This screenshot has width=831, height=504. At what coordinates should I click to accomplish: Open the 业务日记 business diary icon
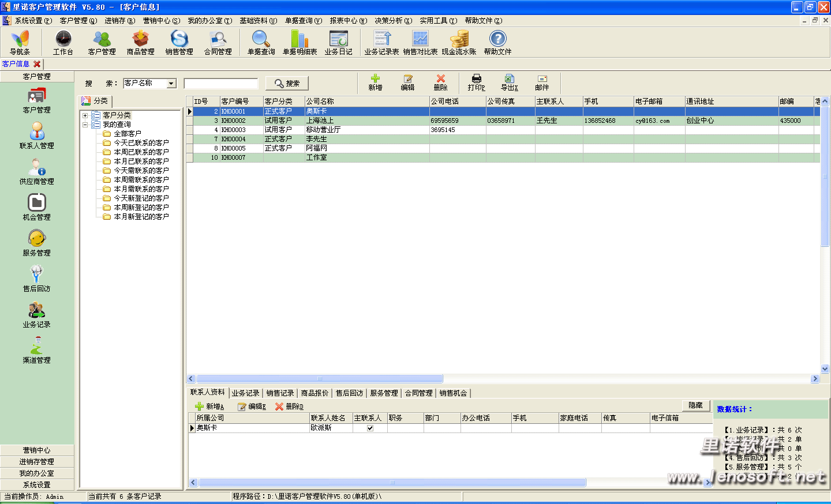coord(338,42)
